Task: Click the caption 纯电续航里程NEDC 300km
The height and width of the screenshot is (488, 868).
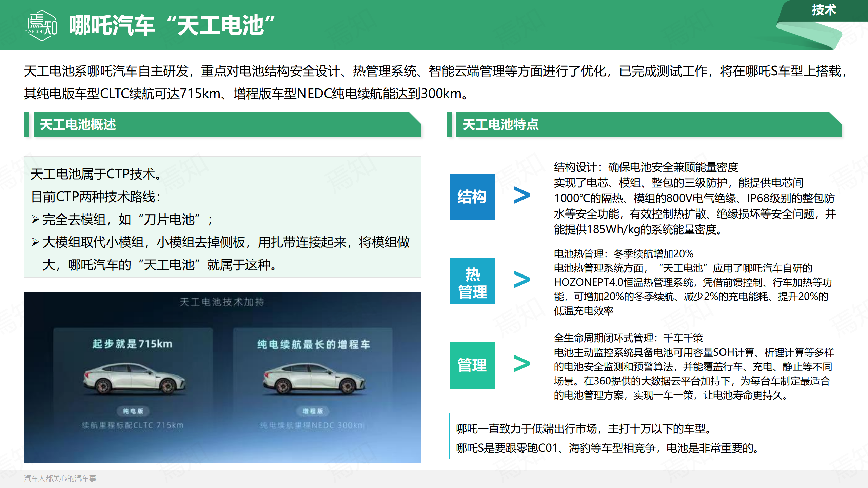Action: 311,425
